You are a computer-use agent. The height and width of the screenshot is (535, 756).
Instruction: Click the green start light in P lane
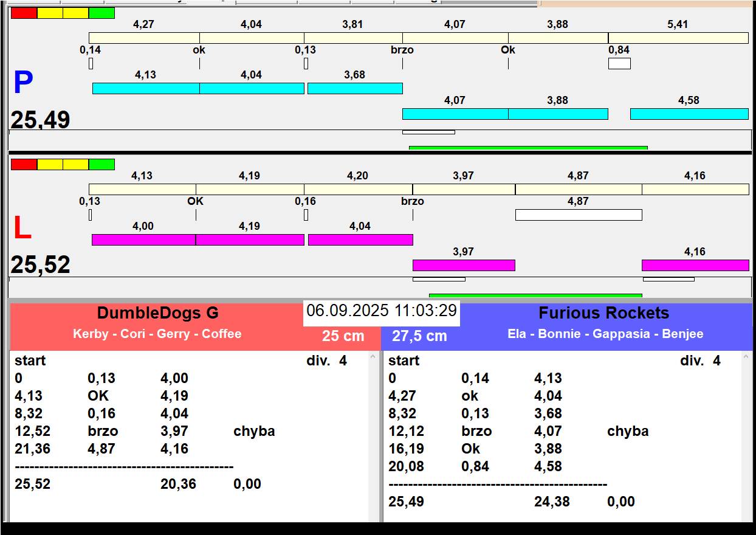101,13
